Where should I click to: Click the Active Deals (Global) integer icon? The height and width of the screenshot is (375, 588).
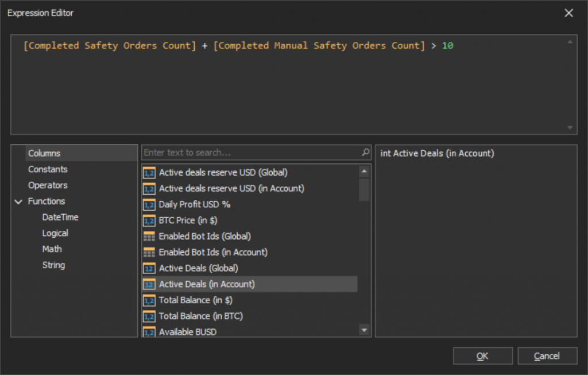point(149,269)
